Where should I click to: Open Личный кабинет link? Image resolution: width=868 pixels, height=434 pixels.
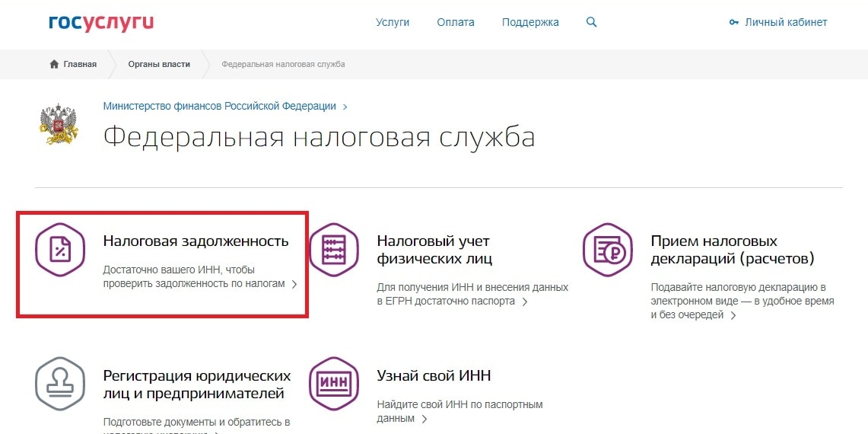tap(786, 22)
